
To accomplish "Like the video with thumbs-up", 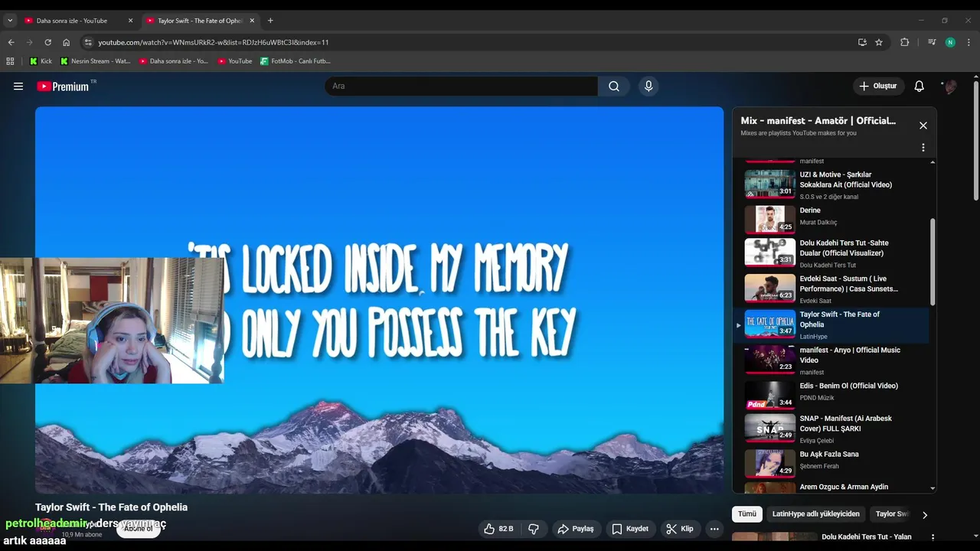I will [x=498, y=529].
